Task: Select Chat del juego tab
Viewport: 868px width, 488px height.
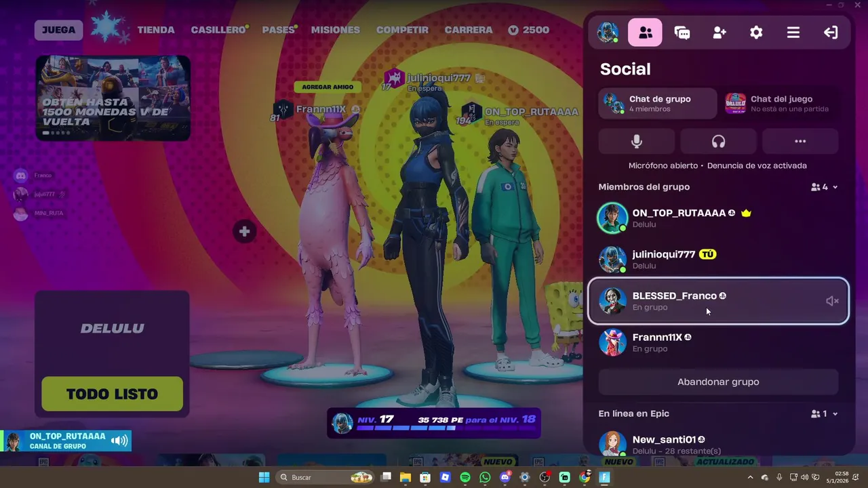Action: [x=779, y=103]
